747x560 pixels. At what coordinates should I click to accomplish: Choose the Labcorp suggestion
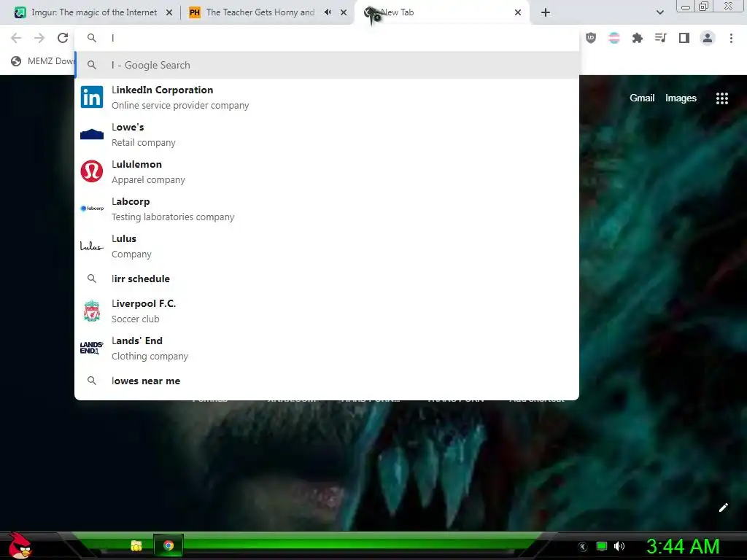pyautogui.click(x=327, y=209)
